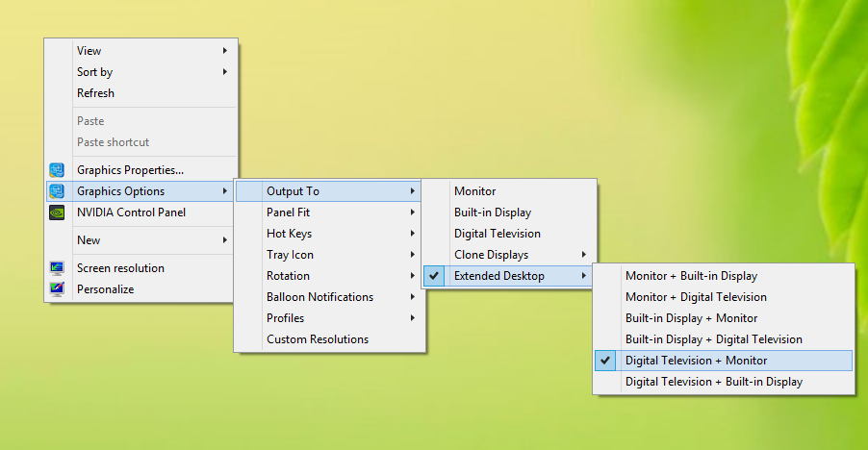
Task: Output to Built-in Display only
Action: pyautogui.click(x=509, y=212)
